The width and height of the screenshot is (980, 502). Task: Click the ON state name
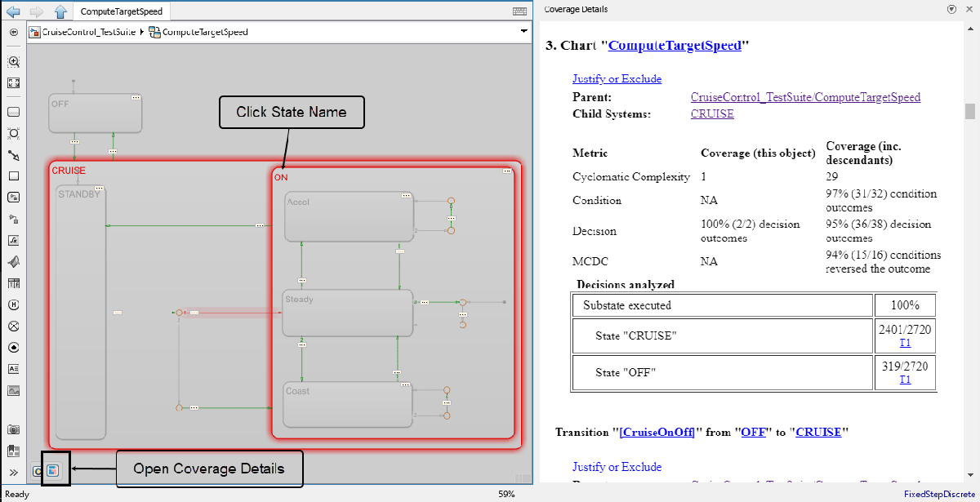pos(280,177)
